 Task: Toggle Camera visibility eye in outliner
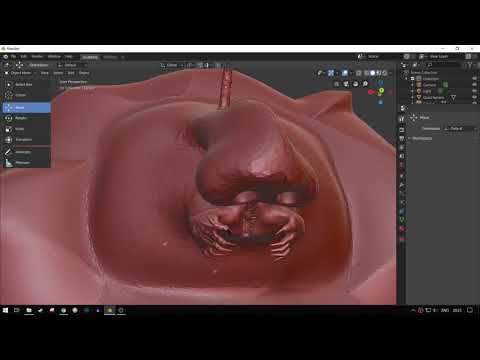point(474,85)
